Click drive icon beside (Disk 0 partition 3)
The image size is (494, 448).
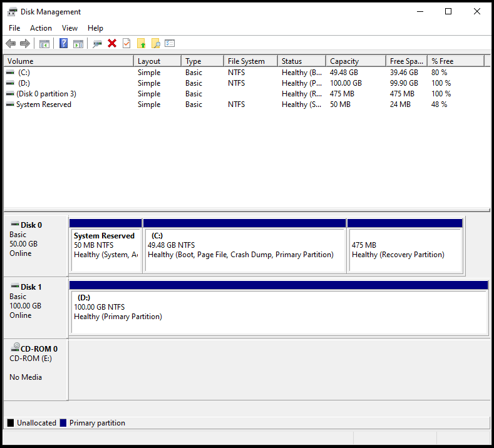10,94
